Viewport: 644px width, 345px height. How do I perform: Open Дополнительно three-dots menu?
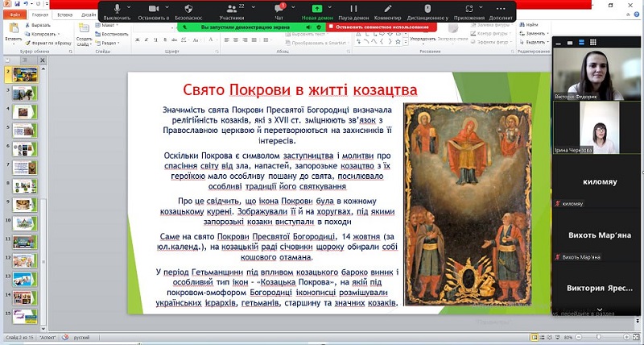(501, 11)
